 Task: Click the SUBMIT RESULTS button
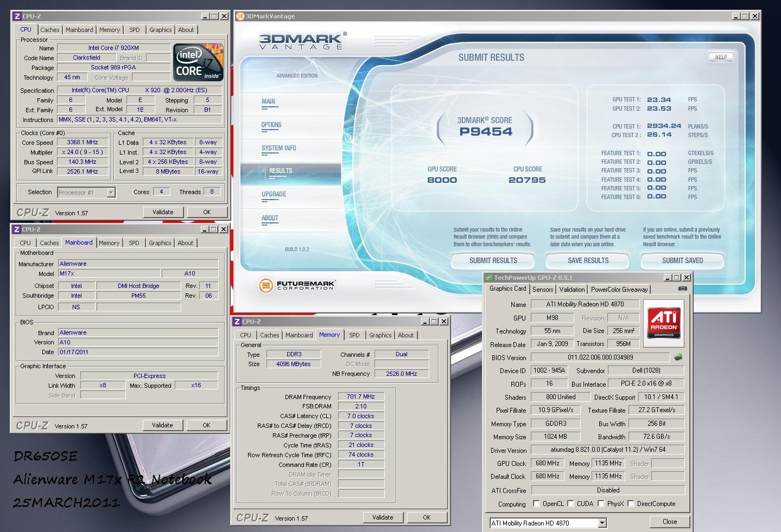click(x=493, y=260)
